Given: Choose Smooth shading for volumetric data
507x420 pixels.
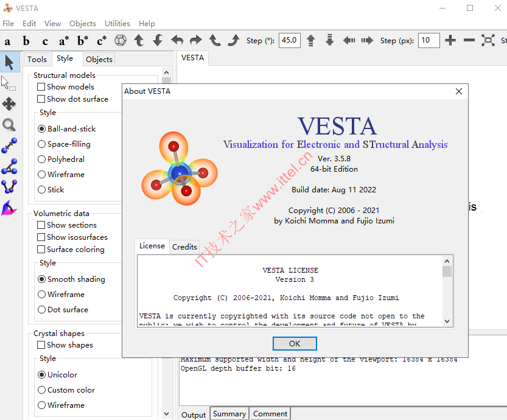Looking at the screenshot, I should [42, 279].
